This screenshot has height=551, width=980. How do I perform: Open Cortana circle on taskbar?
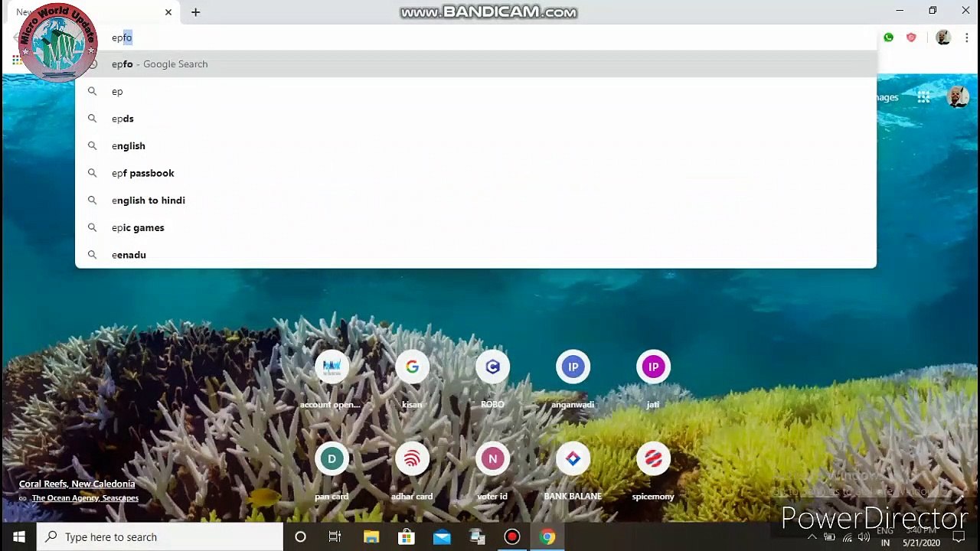coord(300,537)
